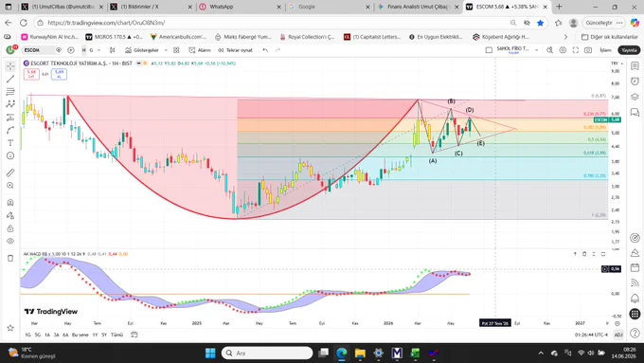
Task: Open indicator templates grid icon
Action: 176,50
